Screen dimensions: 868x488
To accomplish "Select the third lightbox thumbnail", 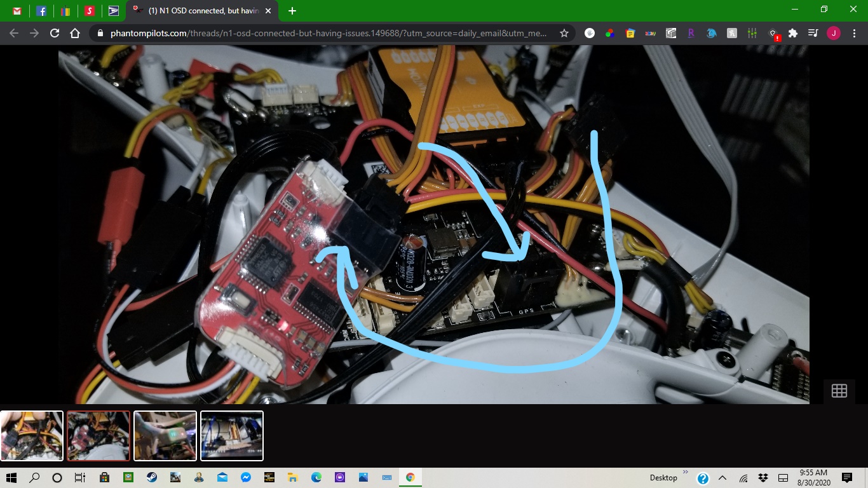I will (x=165, y=436).
